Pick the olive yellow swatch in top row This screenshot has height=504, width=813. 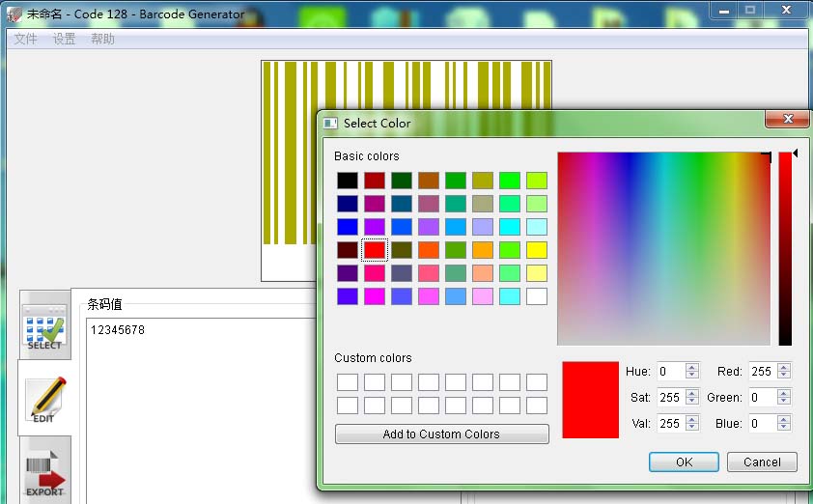[483, 181]
